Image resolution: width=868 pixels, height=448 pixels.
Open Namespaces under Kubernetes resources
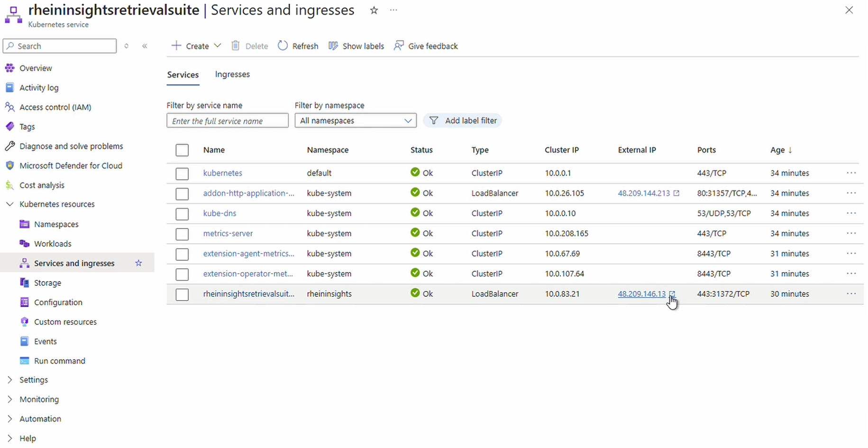[56, 224]
